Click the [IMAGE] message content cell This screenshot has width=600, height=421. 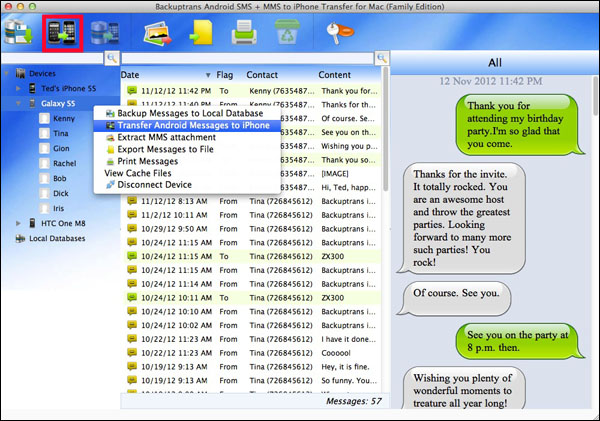tap(335, 174)
